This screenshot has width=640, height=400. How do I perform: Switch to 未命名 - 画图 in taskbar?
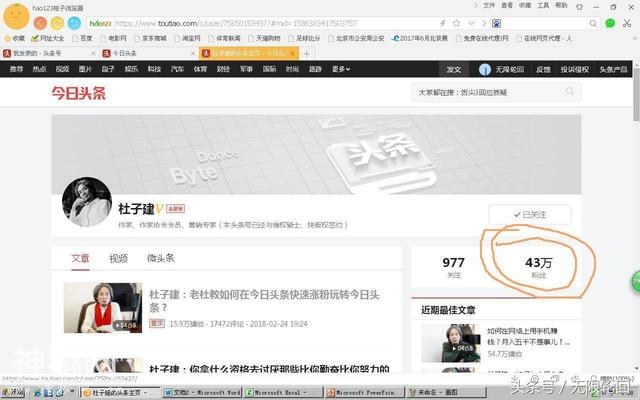447,393
